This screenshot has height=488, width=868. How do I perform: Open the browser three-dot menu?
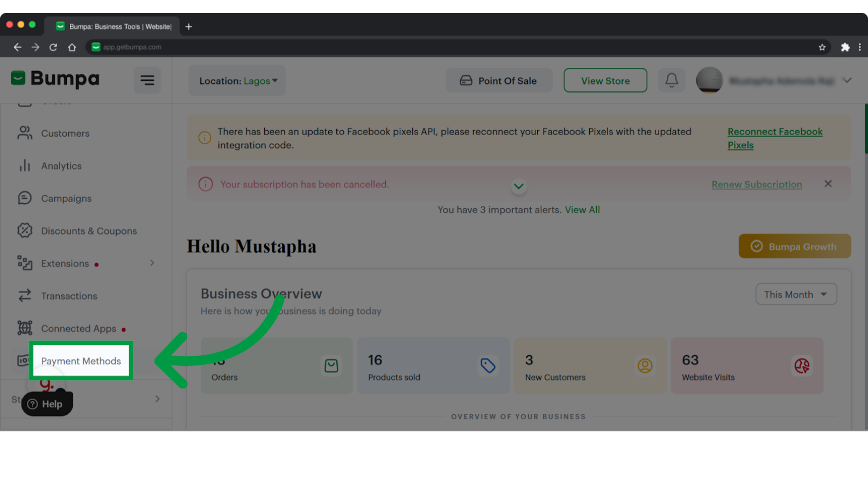(860, 47)
